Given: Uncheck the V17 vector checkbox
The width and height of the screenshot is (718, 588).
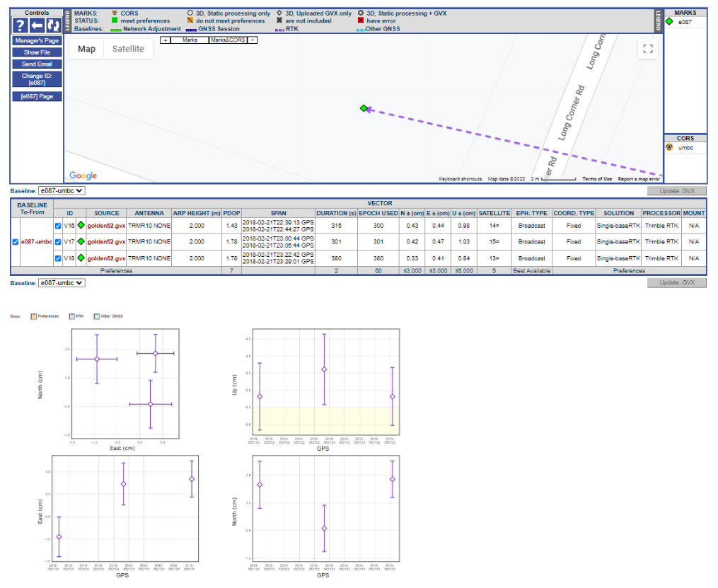Looking at the screenshot, I should point(59,241).
